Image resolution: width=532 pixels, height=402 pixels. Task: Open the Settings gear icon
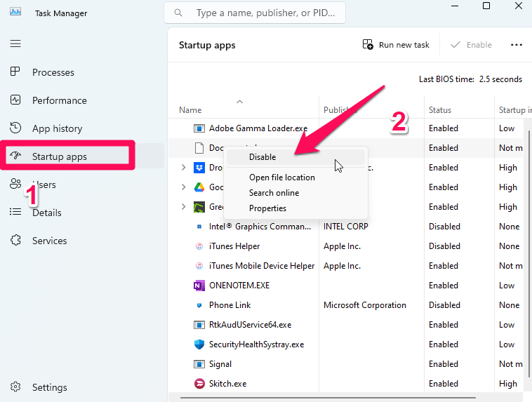pos(15,387)
